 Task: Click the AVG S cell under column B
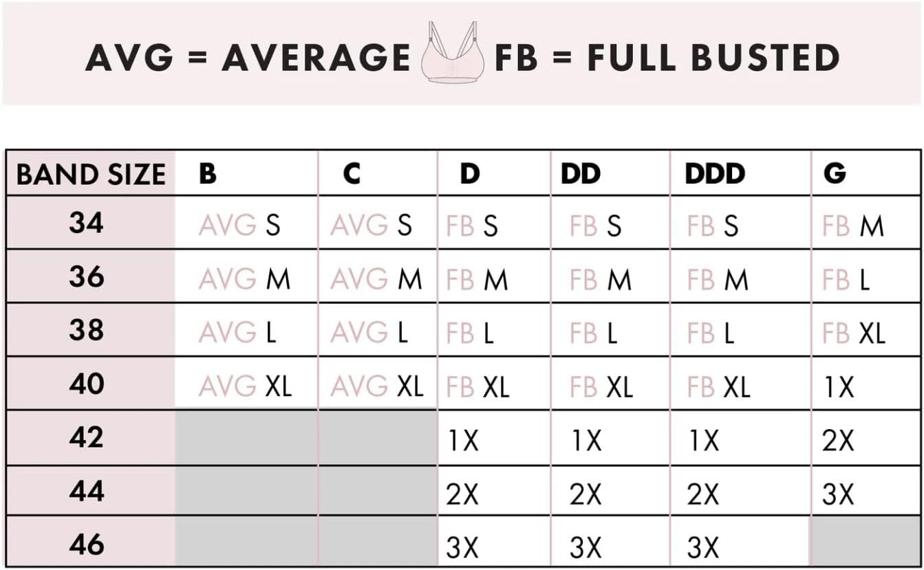(x=239, y=225)
